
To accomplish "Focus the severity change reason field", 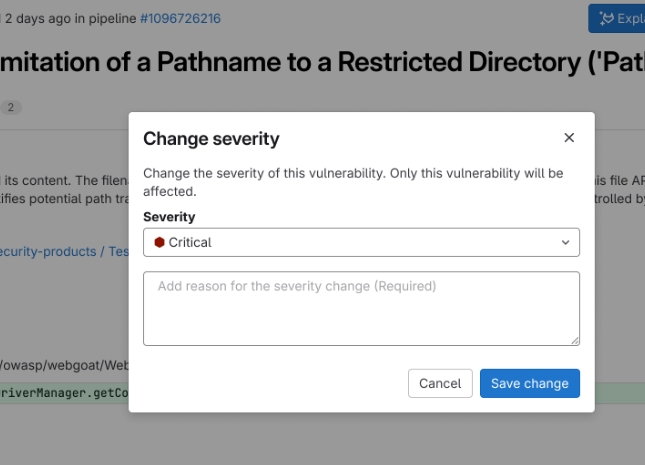I will [x=361, y=308].
